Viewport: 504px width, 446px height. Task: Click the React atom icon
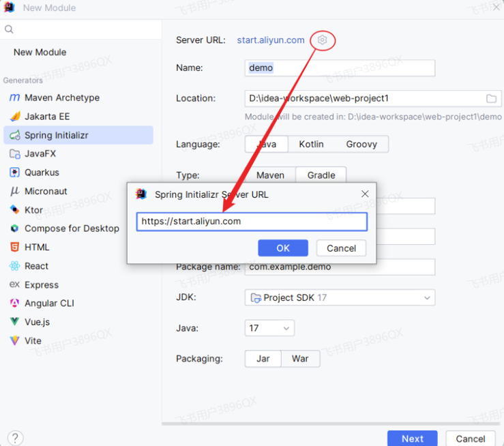(15, 266)
